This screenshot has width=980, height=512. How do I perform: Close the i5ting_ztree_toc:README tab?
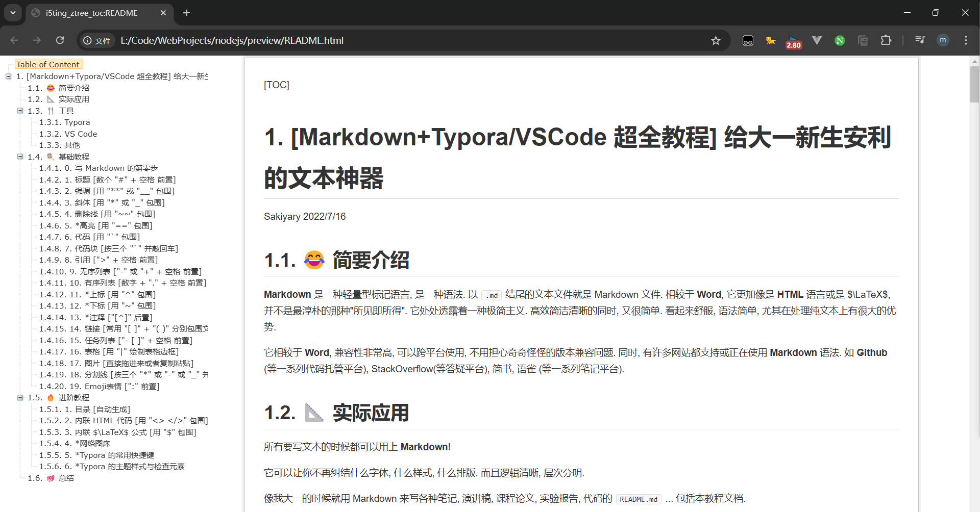tap(163, 13)
